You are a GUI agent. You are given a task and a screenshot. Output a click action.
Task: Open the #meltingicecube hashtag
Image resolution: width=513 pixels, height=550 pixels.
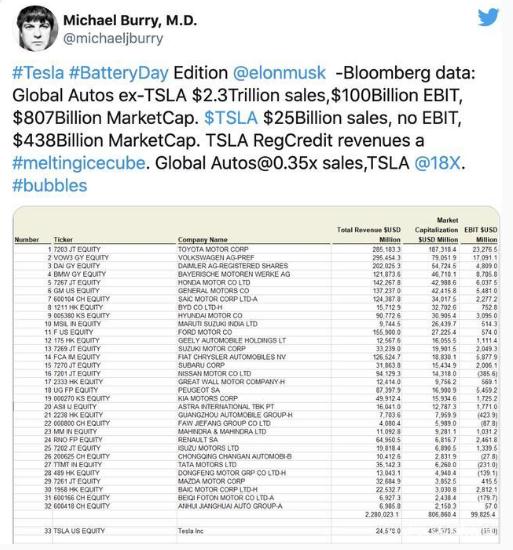[x=79, y=163]
